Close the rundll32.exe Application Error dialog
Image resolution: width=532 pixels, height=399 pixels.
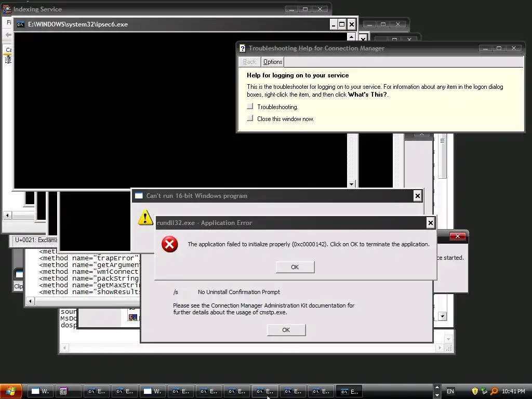(431, 223)
